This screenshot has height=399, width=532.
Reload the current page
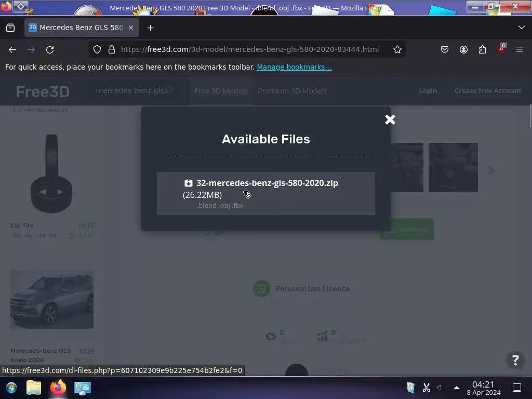point(50,50)
